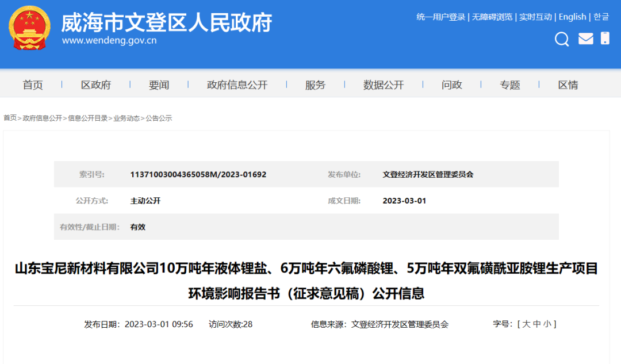621x364 pixels.
Task: Set the font size to 中
Action: point(536,324)
